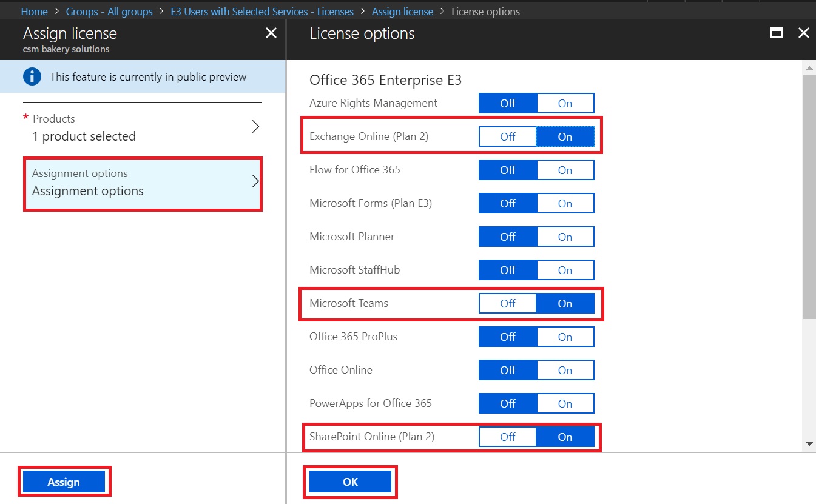Open Products 1 product selected row
The width and height of the screenshot is (816, 504).
(143, 129)
